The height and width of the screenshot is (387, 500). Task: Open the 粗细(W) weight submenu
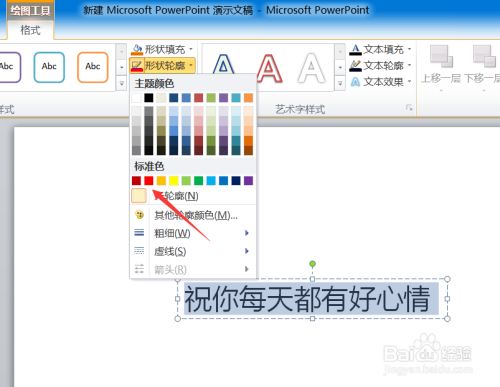tap(193, 233)
